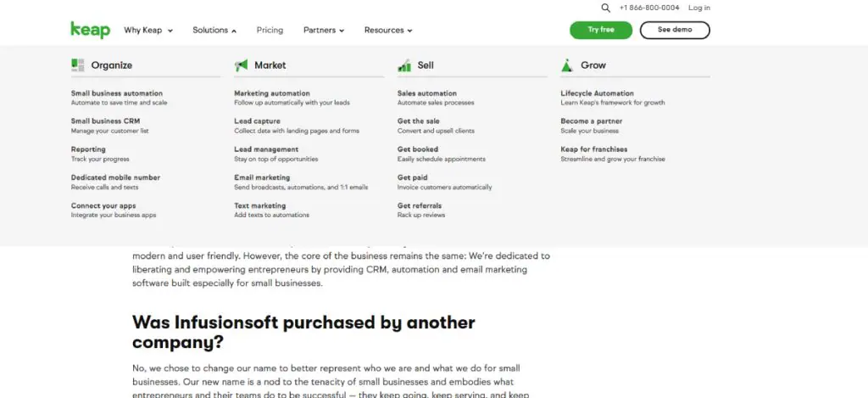The height and width of the screenshot is (398, 868).
Task: Click the Sell bar chart icon
Action: (404, 64)
